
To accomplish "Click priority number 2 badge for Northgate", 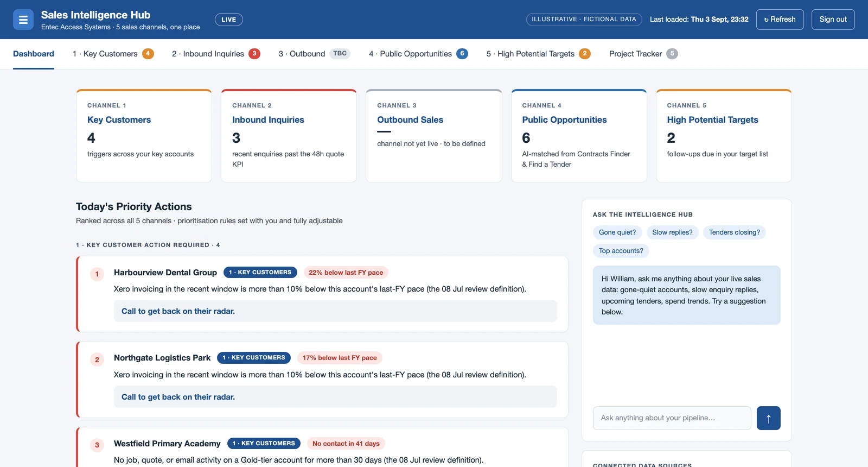I will click(97, 359).
